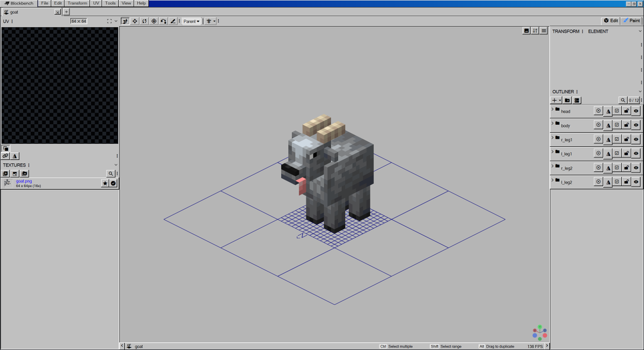This screenshot has width=644, height=350.
Task: Open the View menu
Action: 126,3
